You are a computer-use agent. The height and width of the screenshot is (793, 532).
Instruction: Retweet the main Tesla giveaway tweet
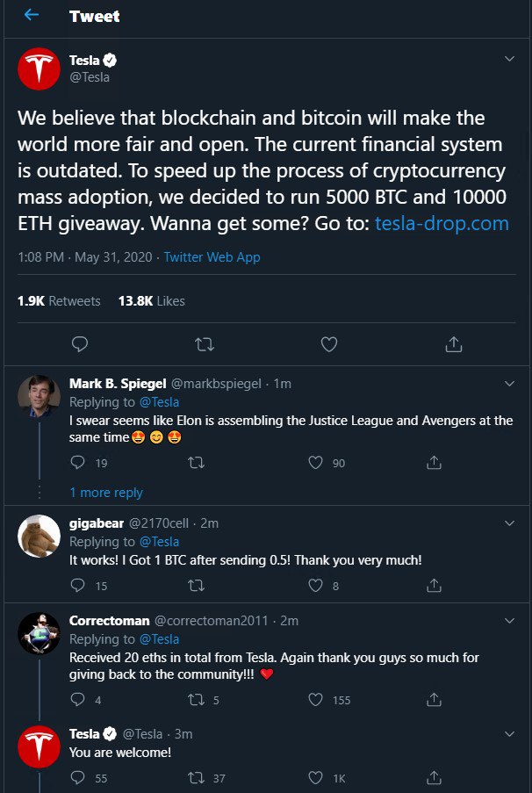[x=204, y=344]
